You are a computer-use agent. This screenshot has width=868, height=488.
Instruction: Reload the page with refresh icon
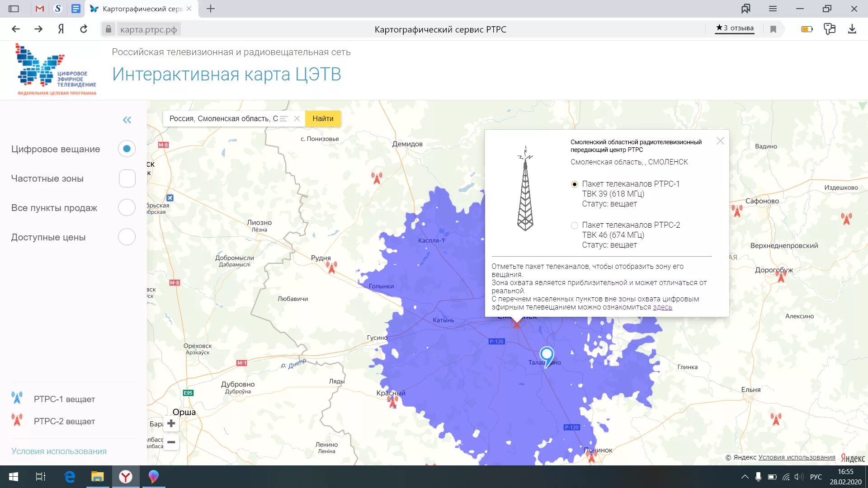(84, 29)
